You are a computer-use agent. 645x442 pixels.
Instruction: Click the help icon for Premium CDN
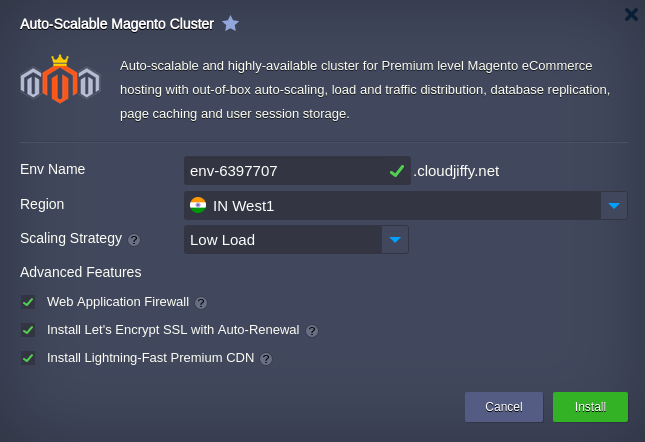[x=266, y=359]
